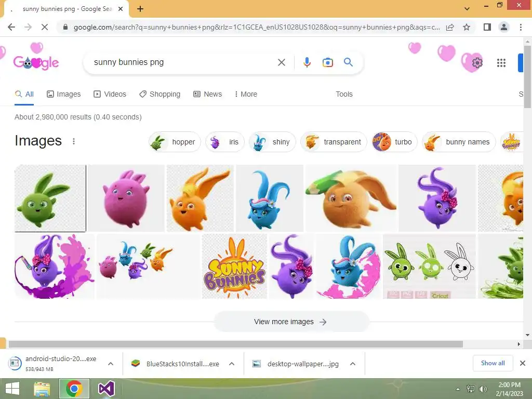Viewport: 532px width, 399px height.
Task: Open the Chrome side panel
Action: (487, 27)
